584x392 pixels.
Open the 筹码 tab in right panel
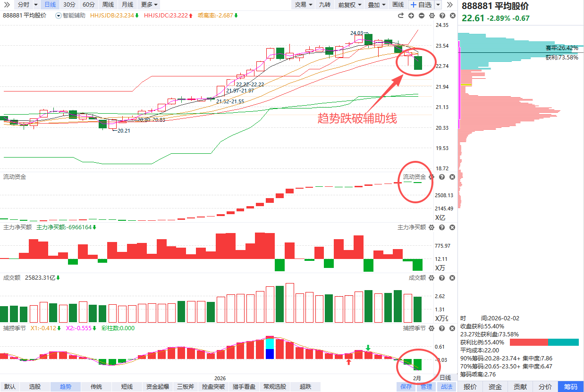click(x=571, y=387)
